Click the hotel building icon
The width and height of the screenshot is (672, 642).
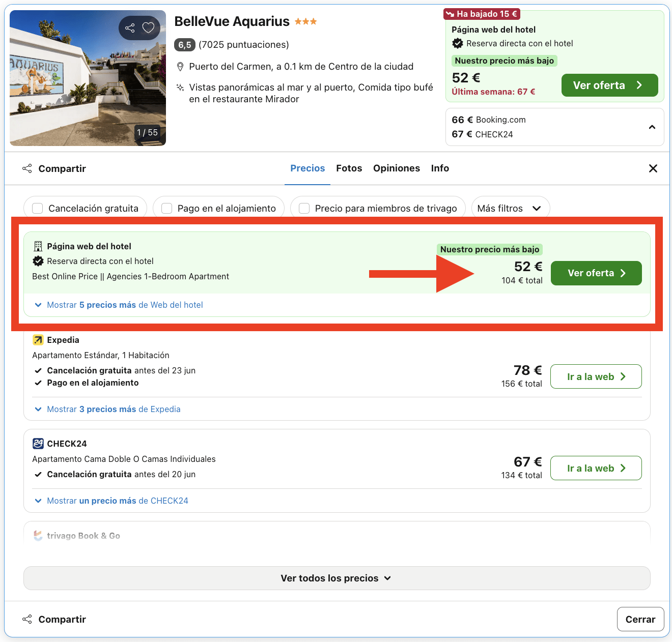pos(38,246)
